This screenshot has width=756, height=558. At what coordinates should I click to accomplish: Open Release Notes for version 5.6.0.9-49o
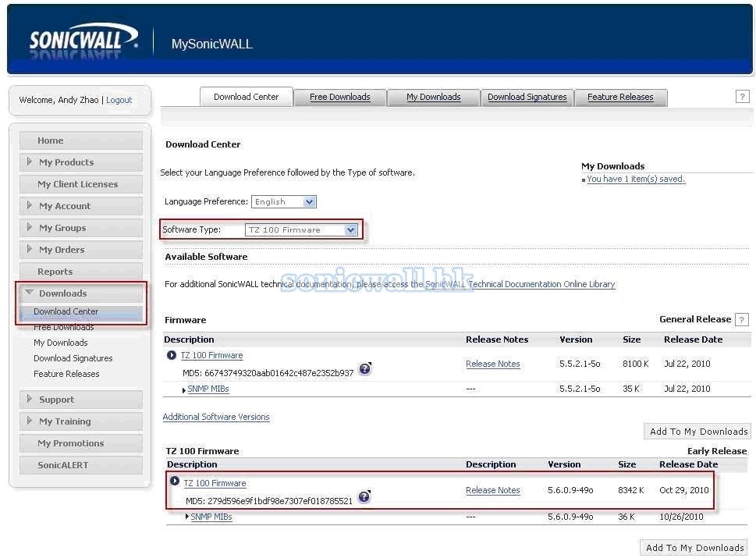tap(493, 490)
